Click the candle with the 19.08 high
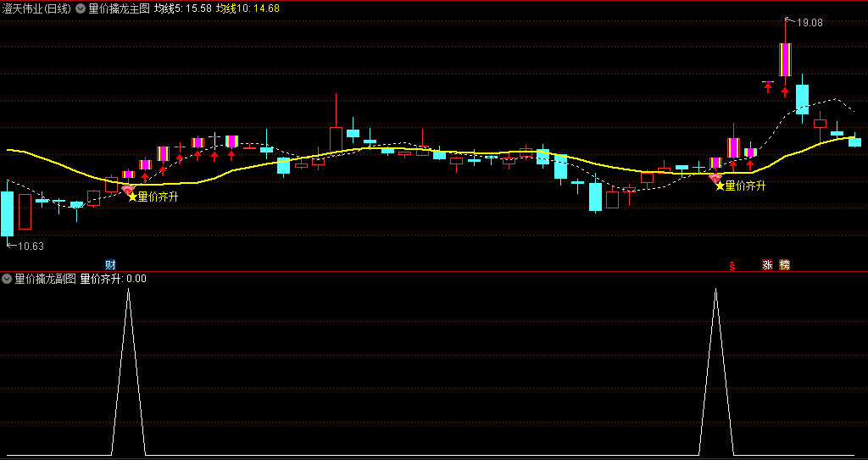 pos(785,59)
